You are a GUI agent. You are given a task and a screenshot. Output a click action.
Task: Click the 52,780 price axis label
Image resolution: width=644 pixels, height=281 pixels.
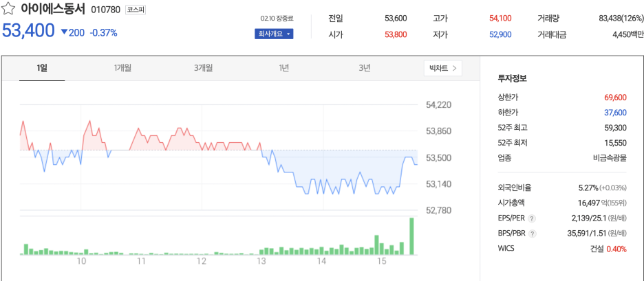point(439,210)
